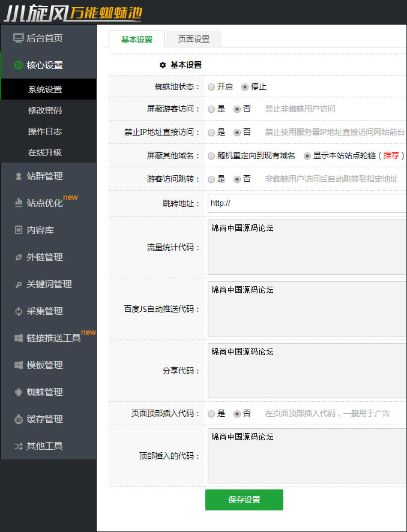Viewport: 407px width, 532px height.
Task: Collapse the 核心设置 menu section
Action: pyautogui.click(x=49, y=65)
